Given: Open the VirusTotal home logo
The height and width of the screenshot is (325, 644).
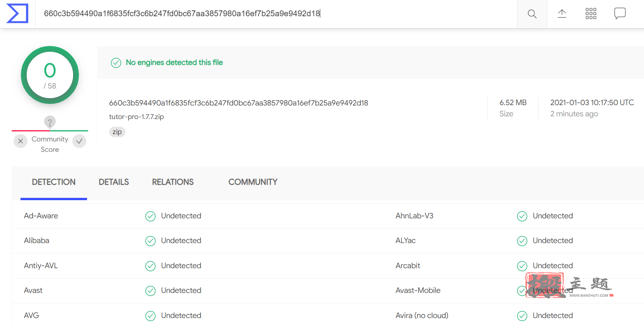Looking at the screenshot, I should click(x=17, y=14).
